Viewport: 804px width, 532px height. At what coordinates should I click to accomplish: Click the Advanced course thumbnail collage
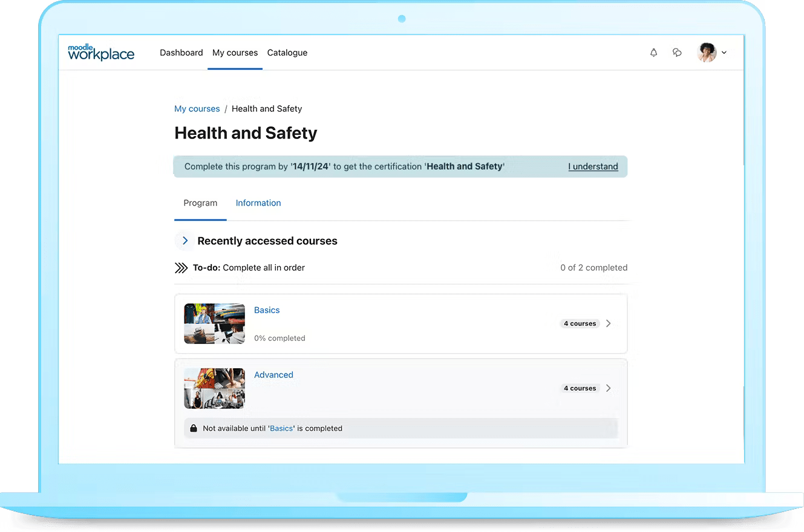coord(214,388)
